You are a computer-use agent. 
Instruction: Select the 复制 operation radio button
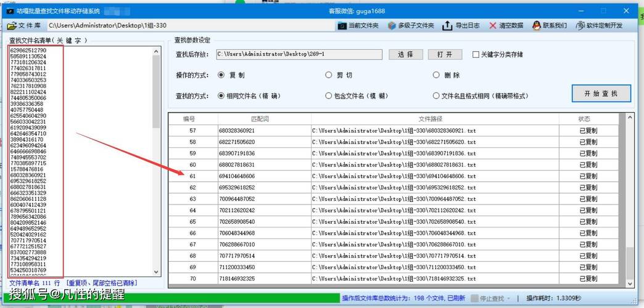[221, 75]
